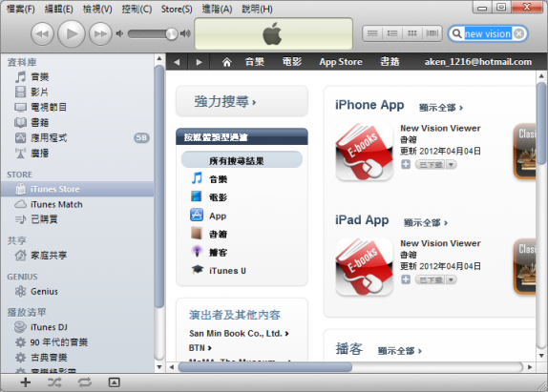Select iTunes Match in the sidebar
Viewport: 548px width, 392px height.
(x=56, y=204)
